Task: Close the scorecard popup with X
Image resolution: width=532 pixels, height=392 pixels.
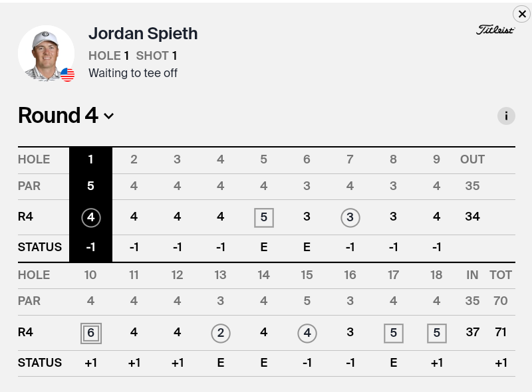Action: [x=522, y=14]
